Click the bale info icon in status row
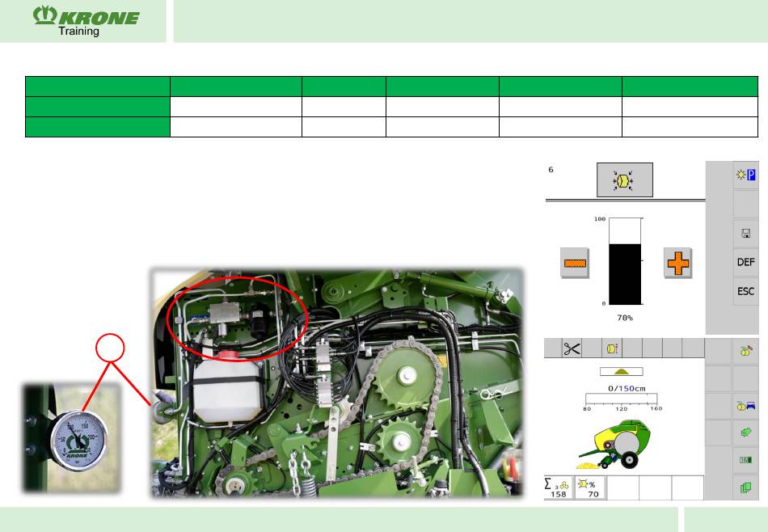 [x=612, y=348]
